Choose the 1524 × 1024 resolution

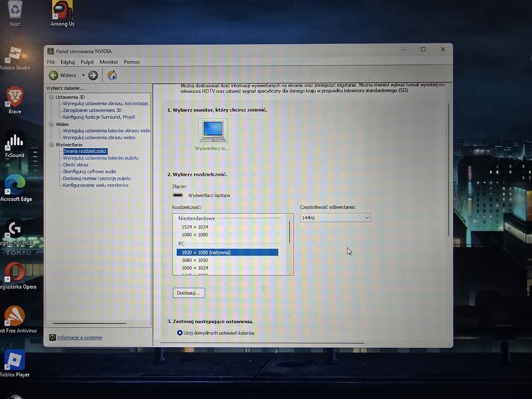click(x=195, y=227)
